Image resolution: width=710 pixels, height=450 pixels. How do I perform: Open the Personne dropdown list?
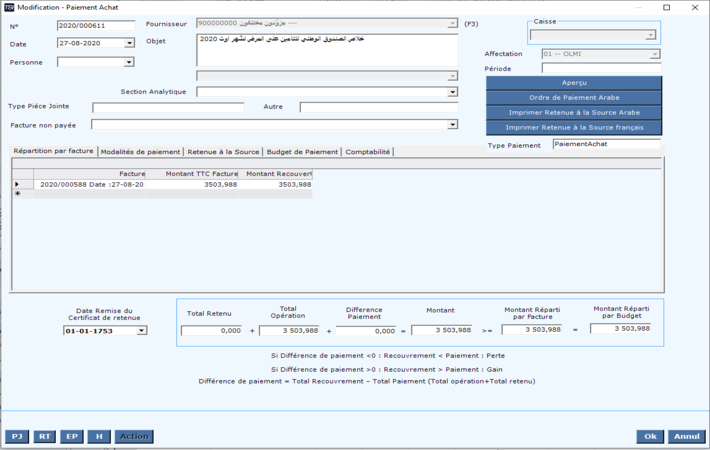[x=128, y=62]
